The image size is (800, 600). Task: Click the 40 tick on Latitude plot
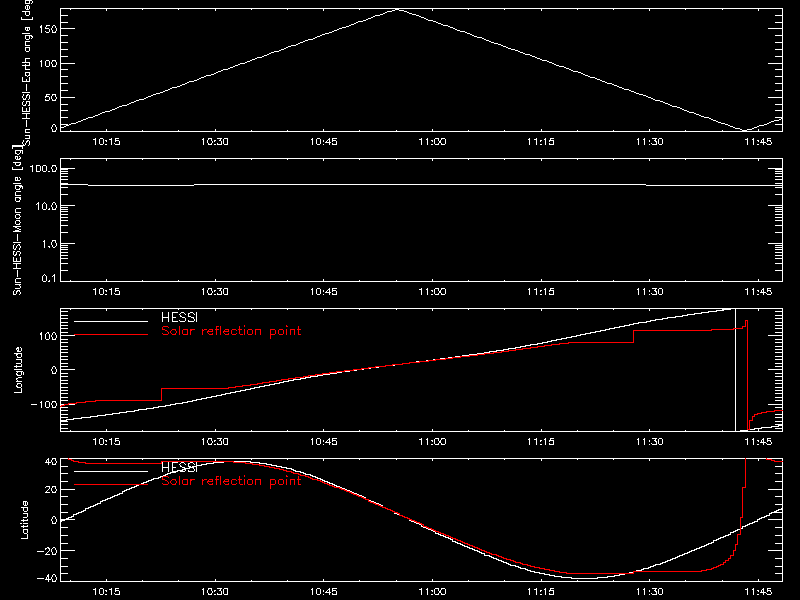(x=51, y=462)
